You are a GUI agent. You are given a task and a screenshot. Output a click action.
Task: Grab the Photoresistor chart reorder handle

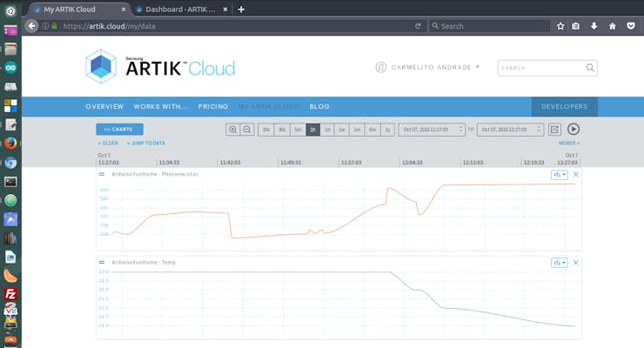102,174
